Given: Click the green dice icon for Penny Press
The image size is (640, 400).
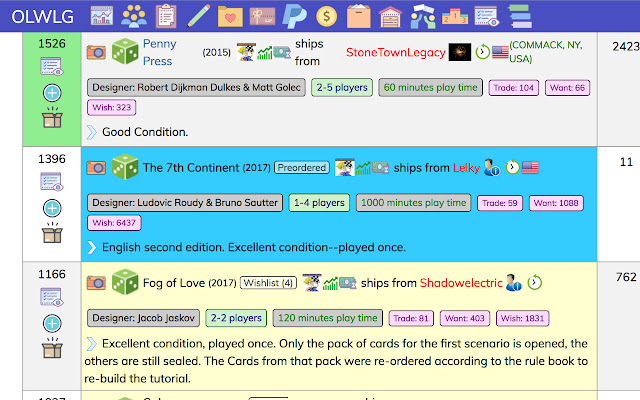Looking at the screenshot, I should tap(125, 51).
